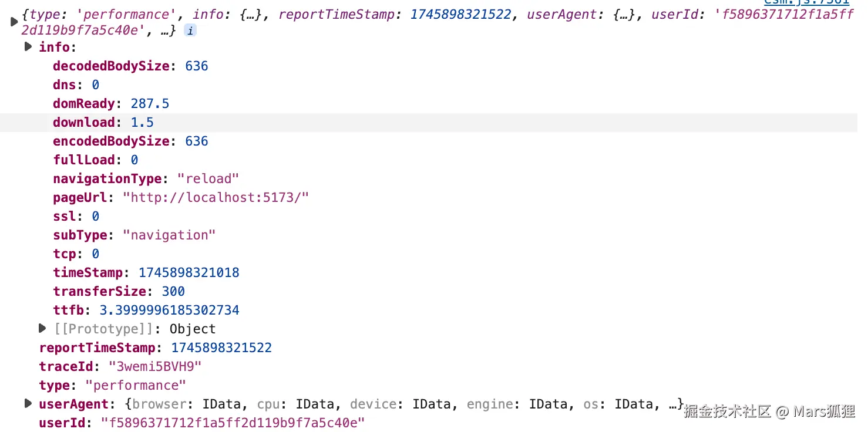
Task: Collapse the top-level logged object arrow
Action: (14, 22)
